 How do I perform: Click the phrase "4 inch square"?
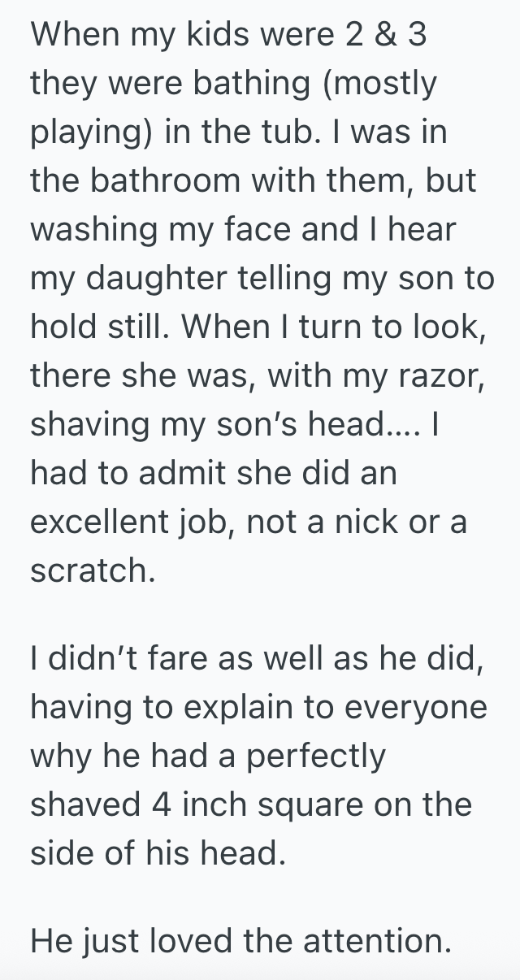pos(271,804)
